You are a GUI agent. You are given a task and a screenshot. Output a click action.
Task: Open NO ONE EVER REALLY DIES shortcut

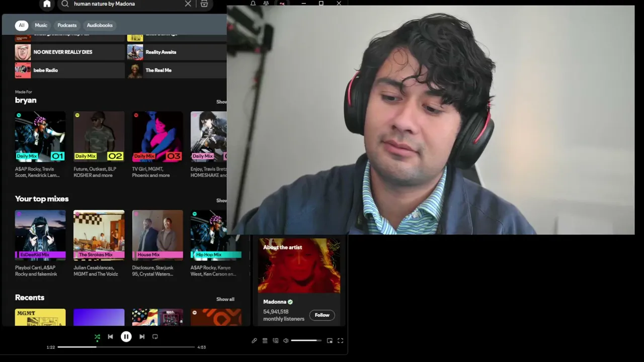point(69,52)
